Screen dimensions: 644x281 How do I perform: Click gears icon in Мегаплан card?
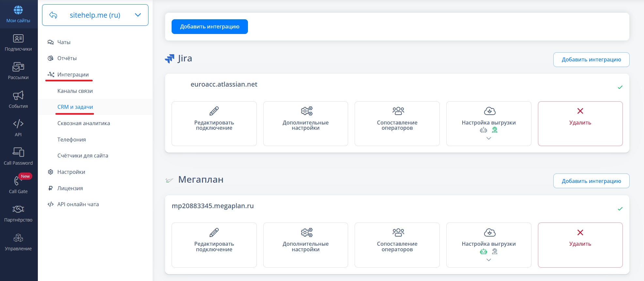pos(307,233)
